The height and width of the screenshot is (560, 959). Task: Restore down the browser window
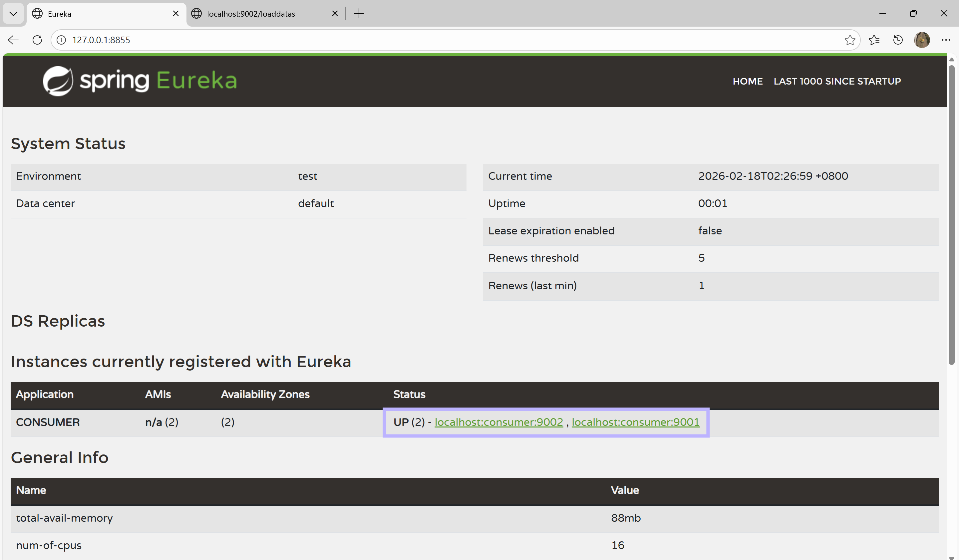coord(913,14)
